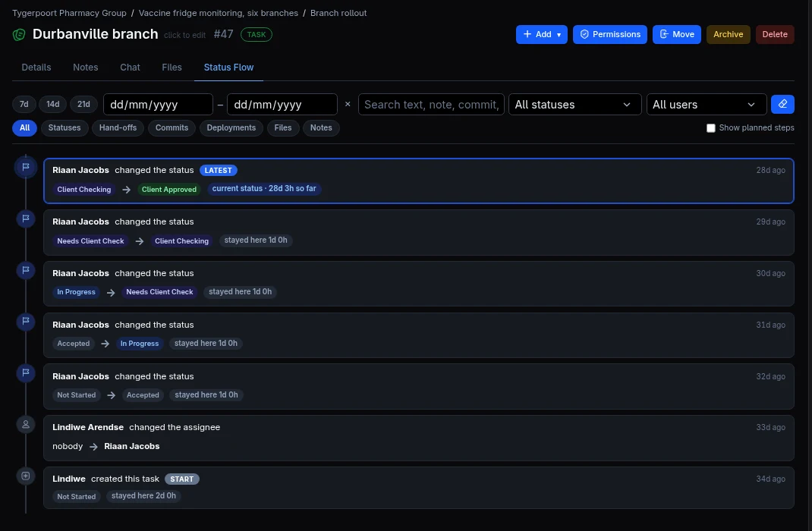Click the START badge
812x531 pixels.
(182, 479)
